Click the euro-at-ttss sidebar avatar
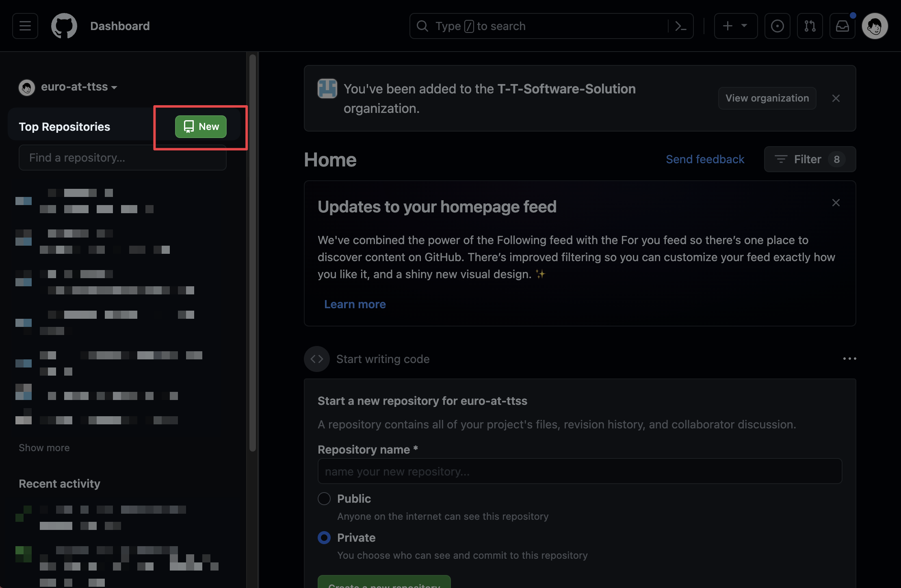Viewport: 901px width, 588px height. [x=27, y=87]
